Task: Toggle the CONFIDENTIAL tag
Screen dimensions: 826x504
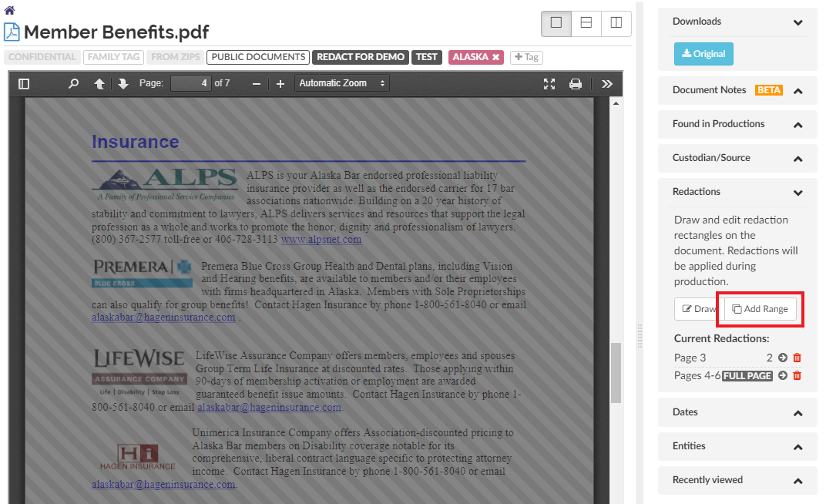Action: point(42,57)
